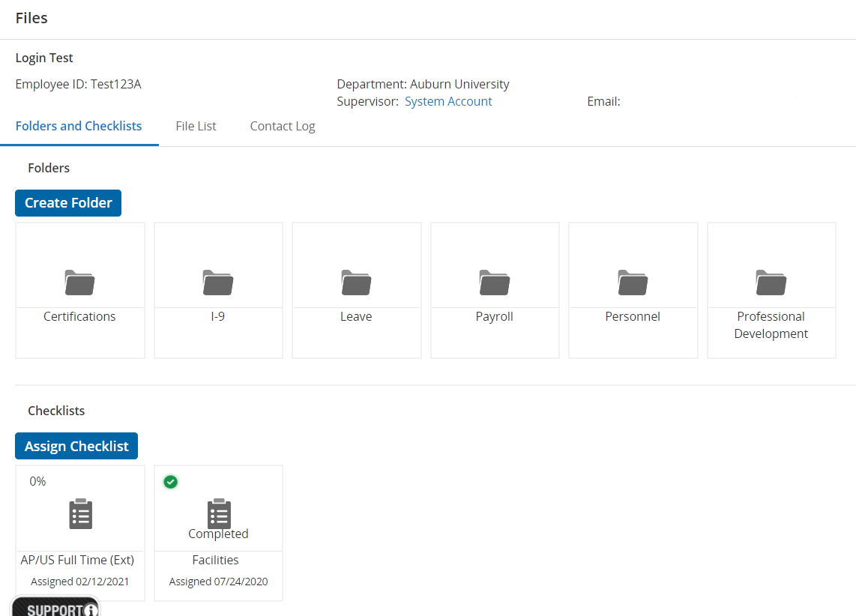Open the Professional Development folder icon

(771, 283)
